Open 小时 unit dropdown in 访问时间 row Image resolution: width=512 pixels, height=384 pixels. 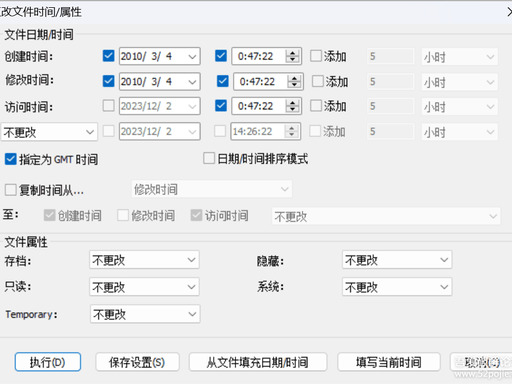(x=460, y=107)
